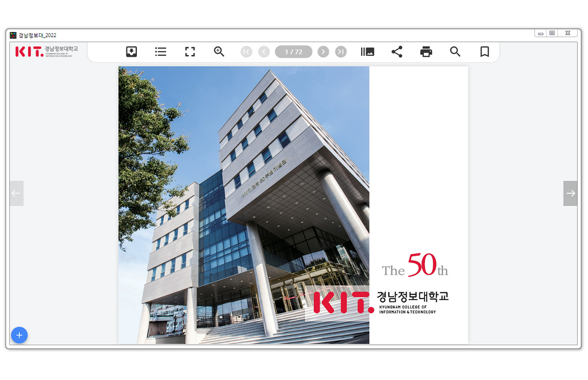Viewport: 588px width, 380px height.
Task: Open the table of contents list
Action: 161,52
